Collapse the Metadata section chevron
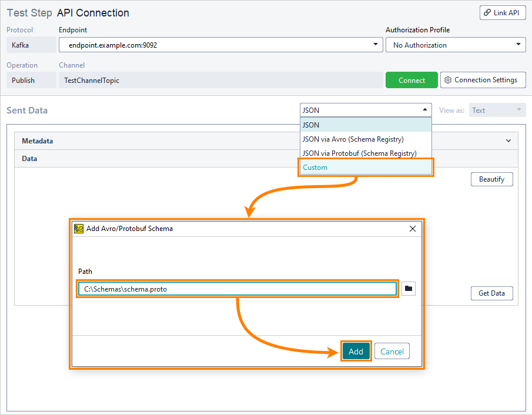The height and width of the screenshot is (415, 532). click(508, 141)
